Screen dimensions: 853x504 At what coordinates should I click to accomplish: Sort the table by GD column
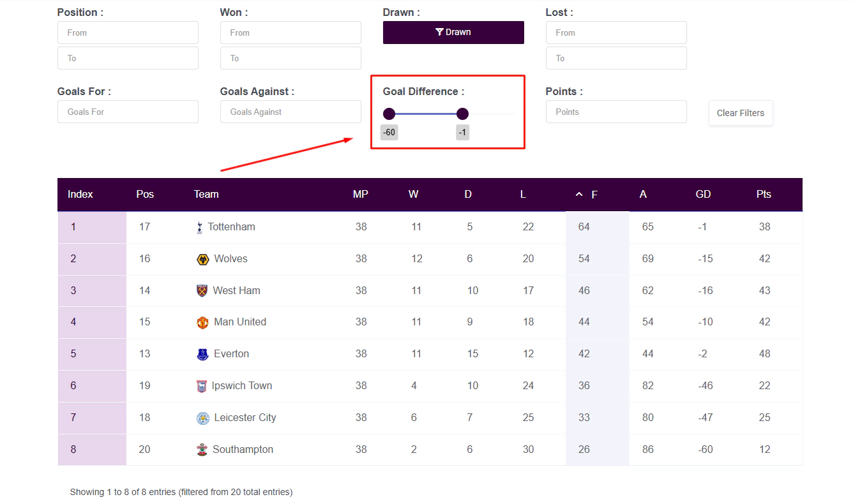tap(703, 195)
